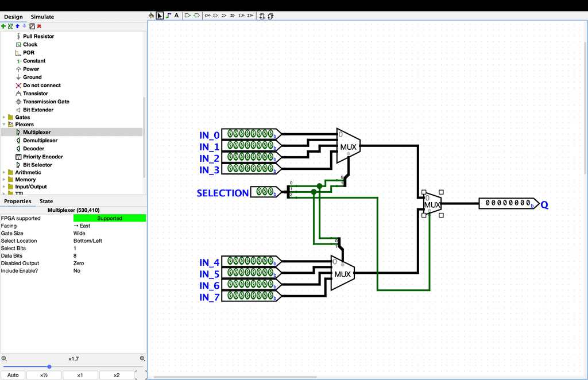
Task: Click the green plus add circuit icon
Action: click(3, 26)
